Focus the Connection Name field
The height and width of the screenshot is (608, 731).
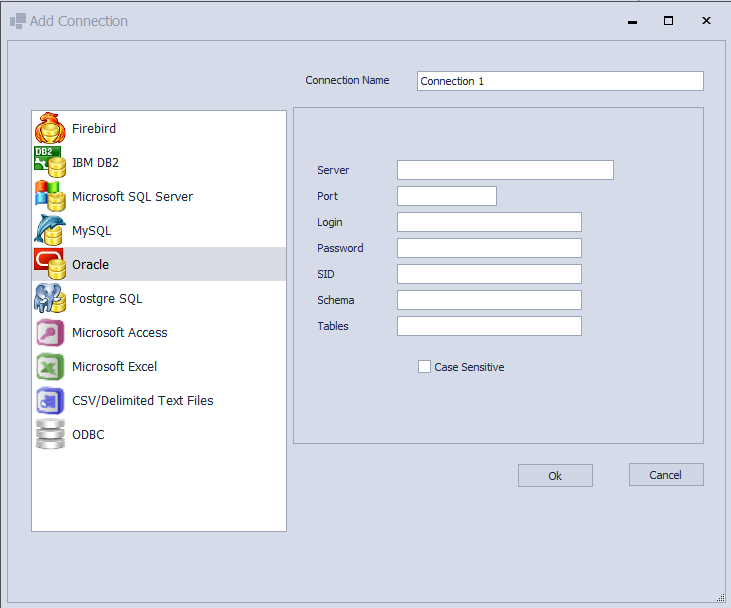(x=560, y=81)
